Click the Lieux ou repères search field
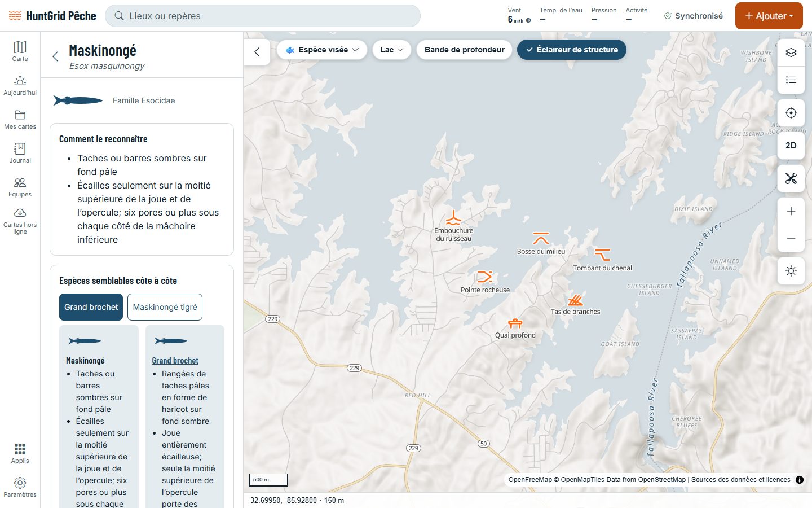The height and width of the screenshot is (508, 812). pos(263,16)
